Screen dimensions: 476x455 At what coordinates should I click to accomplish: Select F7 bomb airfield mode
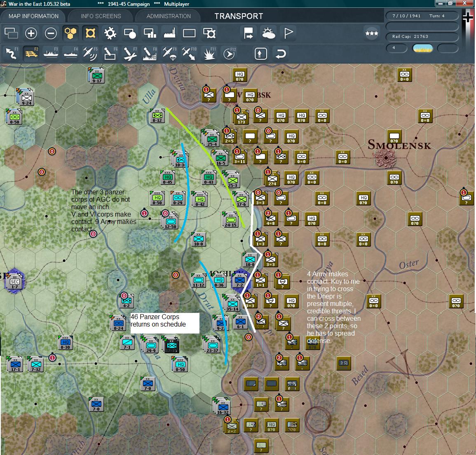pyautogui.click(x=130, y=54)
